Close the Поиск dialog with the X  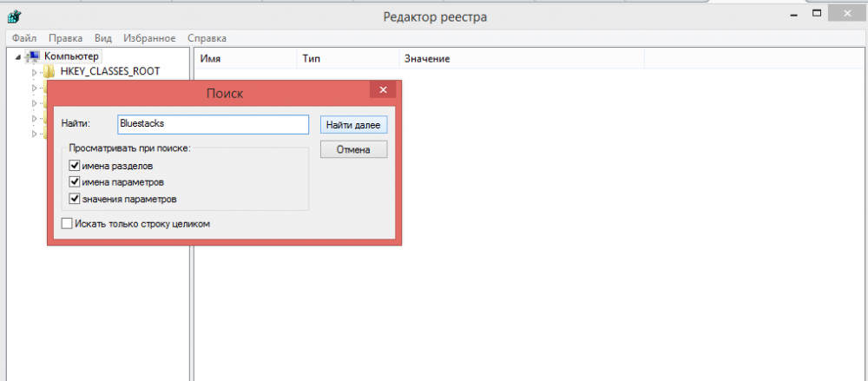pyautogui.click(x=383, y=90)
